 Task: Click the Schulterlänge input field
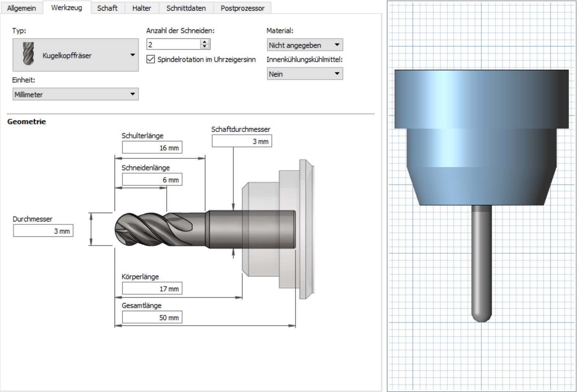click(152, 148)
